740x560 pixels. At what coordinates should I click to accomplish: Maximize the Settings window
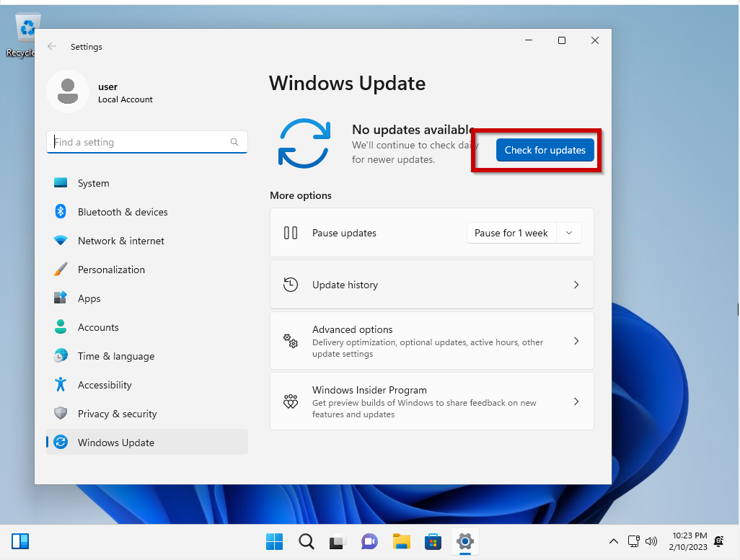tap(562, 40)
